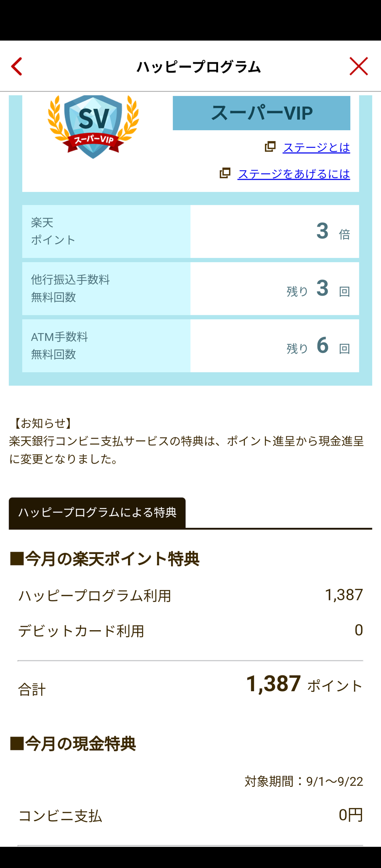Tap the コンビニ支払 0円 row
Image resolution: width=381 pixels, height=868 pixels.
tap(190, 816)
